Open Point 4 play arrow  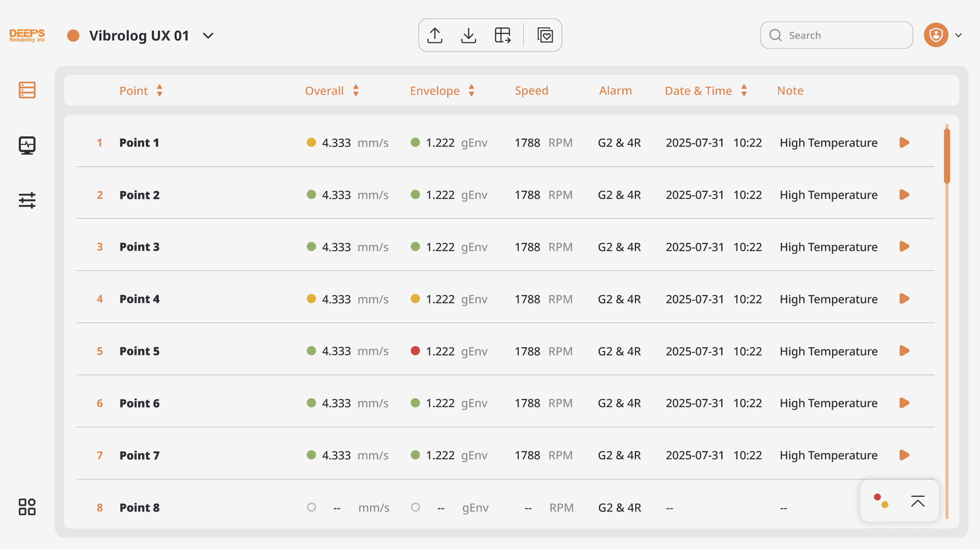tap(904, 299)
